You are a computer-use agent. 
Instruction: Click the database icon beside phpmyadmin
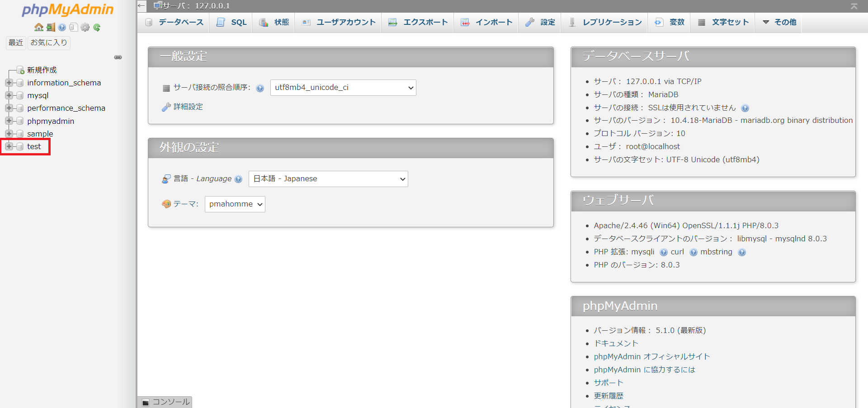(20, 121)
